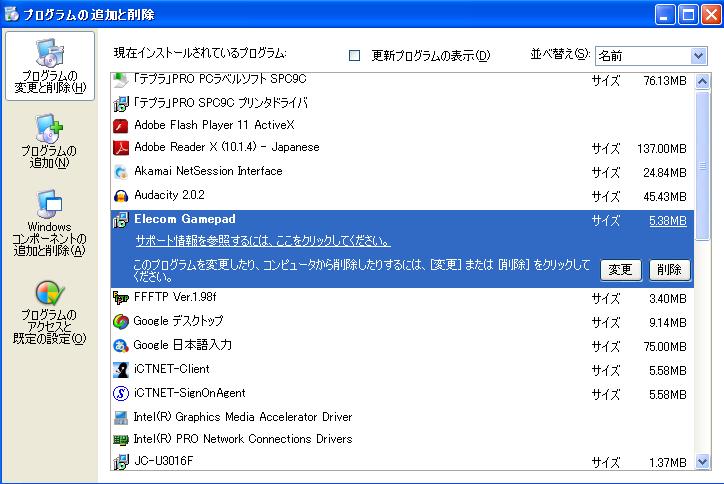This screenshot has width=724, height=484.
Task: Click the 9.14MB size value
Action: [668, 322]
